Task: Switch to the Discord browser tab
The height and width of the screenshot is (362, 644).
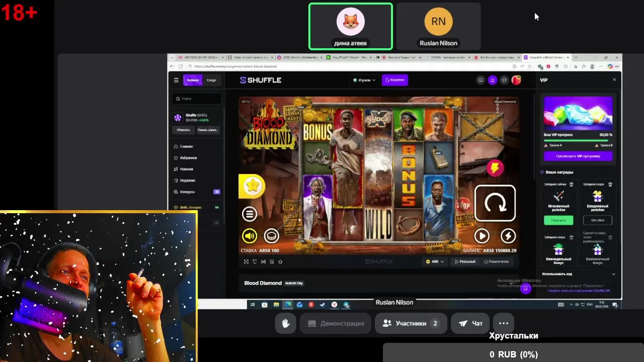Action: (x=299, y=57)
